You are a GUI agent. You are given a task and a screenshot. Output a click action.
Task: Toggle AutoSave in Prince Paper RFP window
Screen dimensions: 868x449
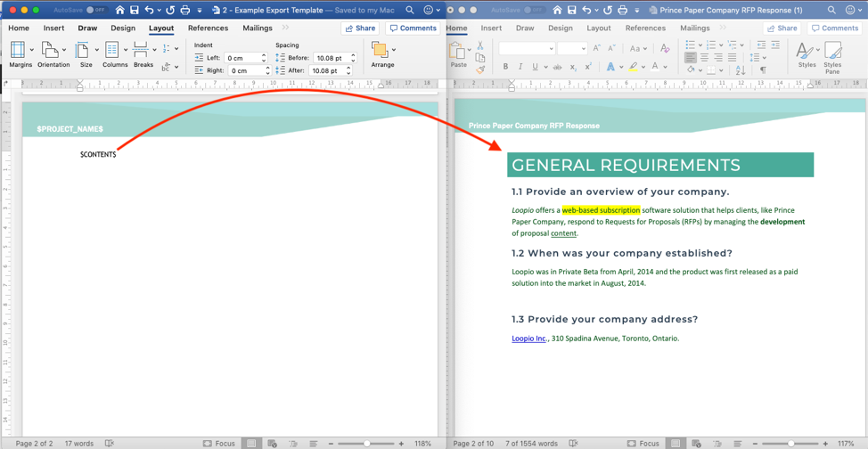(x=535, y=10)
